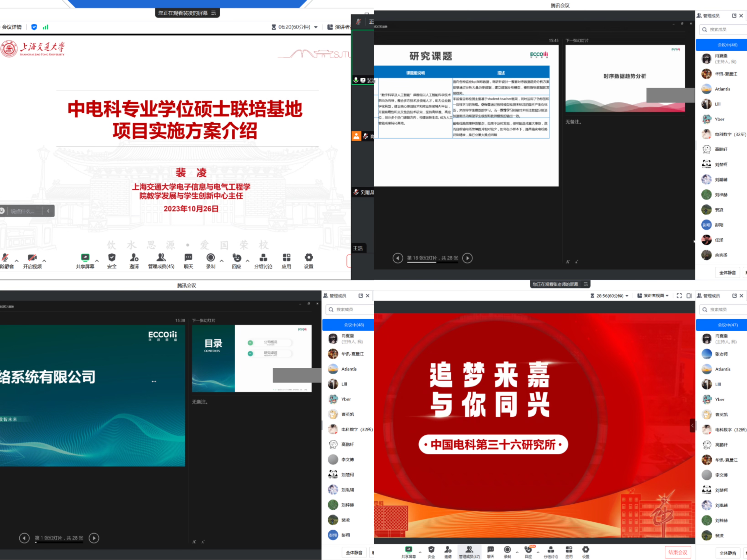
Task: Click 搜索成员 field in top-right meeting panel
Action: [x=723, y=29]
